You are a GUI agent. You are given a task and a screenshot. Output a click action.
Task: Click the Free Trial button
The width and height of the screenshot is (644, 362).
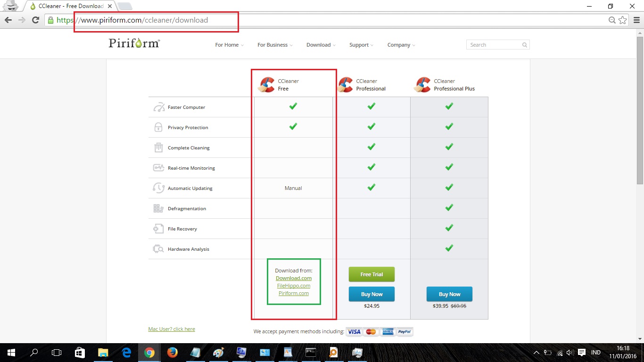(372, 274)
